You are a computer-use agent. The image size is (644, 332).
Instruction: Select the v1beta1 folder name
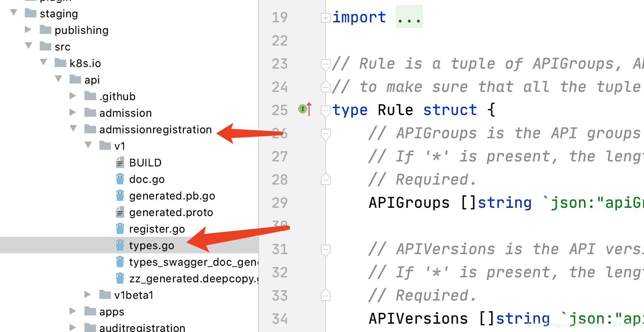(x=134, y=295)
